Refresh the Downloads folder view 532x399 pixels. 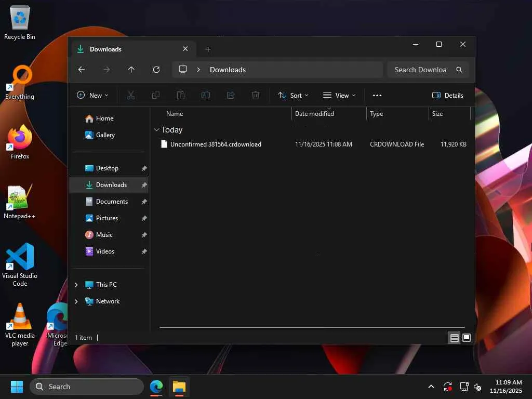[x=156, y=70]
